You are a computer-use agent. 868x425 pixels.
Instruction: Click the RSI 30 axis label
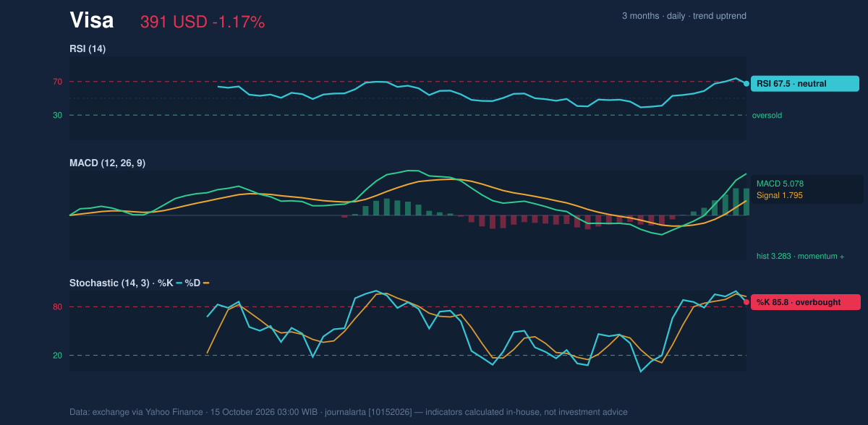57,115
